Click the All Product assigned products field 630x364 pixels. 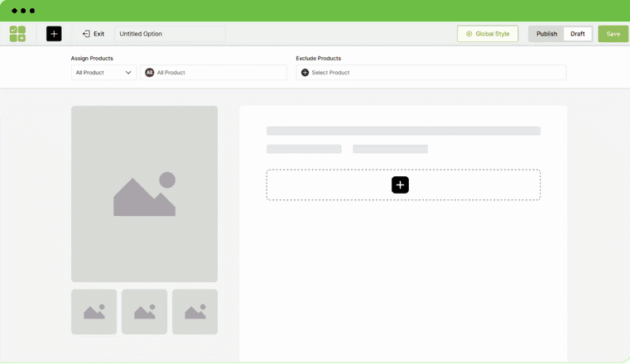(x=214, y=73)
